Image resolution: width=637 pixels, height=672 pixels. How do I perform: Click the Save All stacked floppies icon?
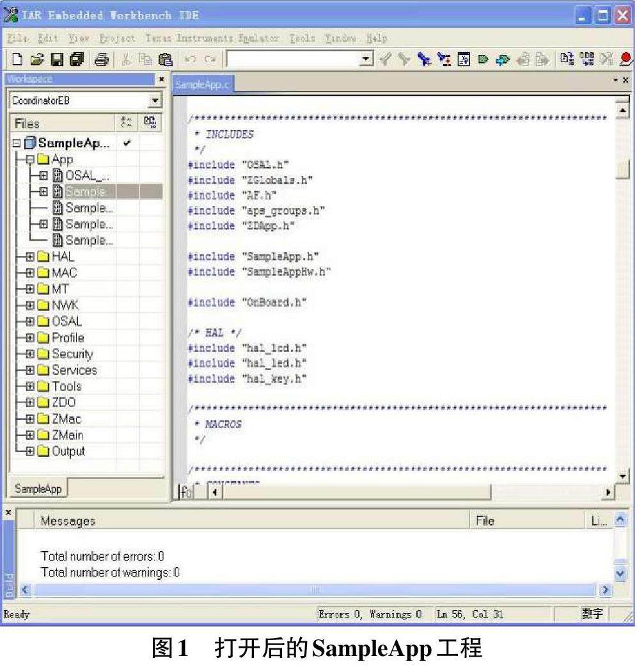pos(77,59)
